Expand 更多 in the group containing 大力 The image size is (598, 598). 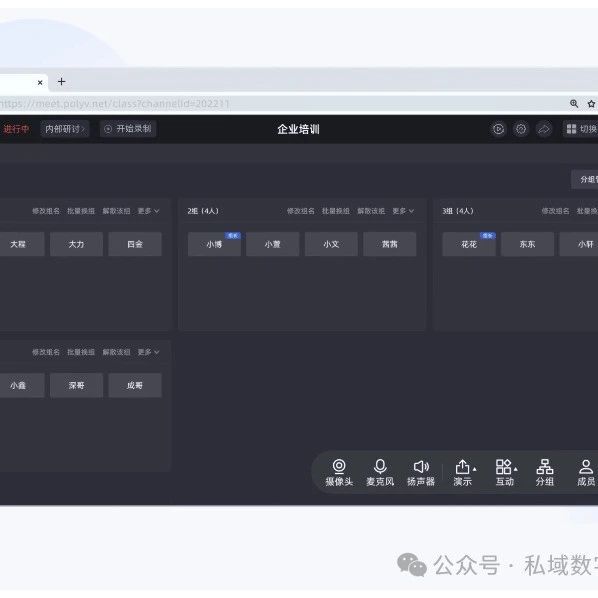pos(148,211)
